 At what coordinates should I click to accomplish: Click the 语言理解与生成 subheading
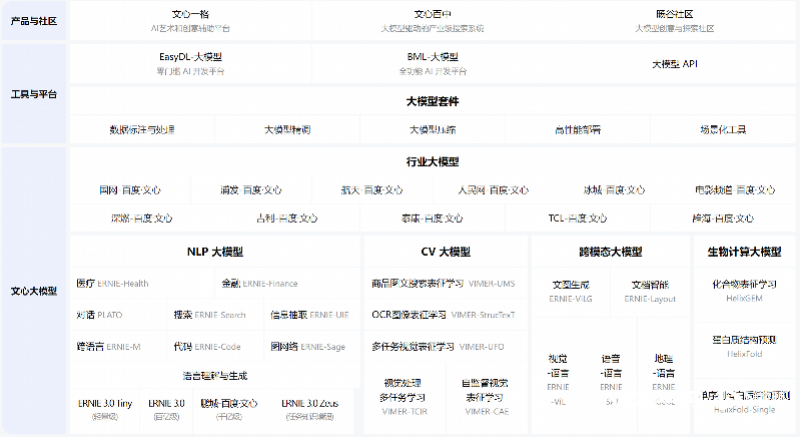[215, 376]
